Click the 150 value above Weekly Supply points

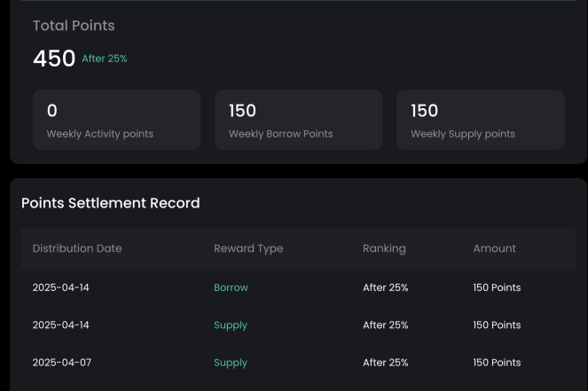pos(425,111)
